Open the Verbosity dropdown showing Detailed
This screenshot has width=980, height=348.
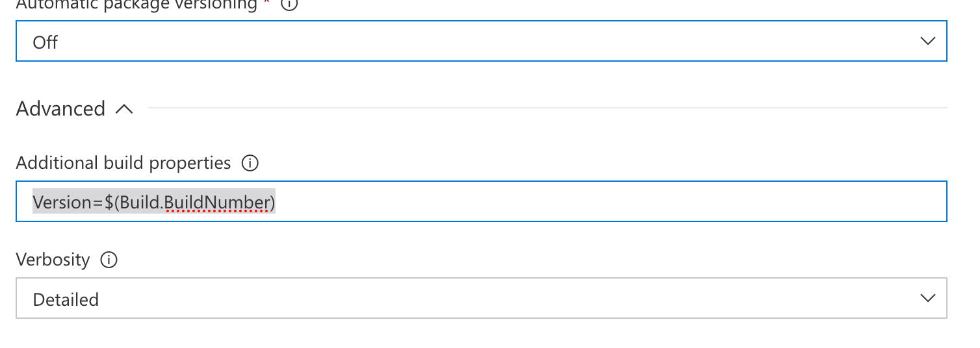455,299
